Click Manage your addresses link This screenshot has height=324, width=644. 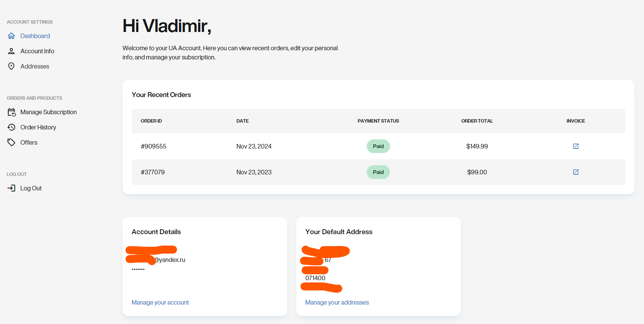pos(337,302)
